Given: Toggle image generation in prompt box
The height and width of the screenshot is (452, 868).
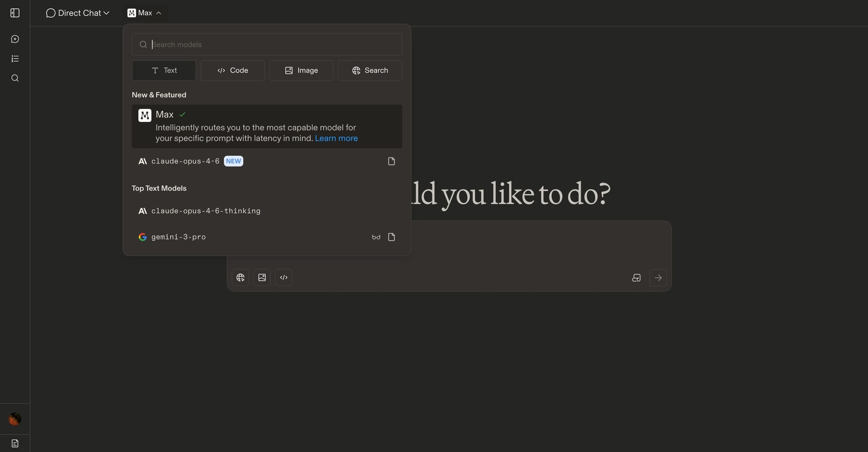Looking at the screenshot, I should 262,277.
